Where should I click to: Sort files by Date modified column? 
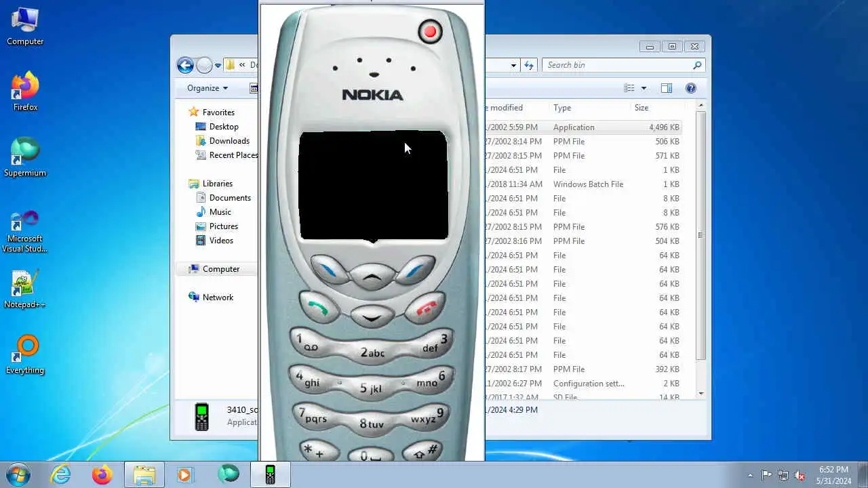point(515,108)
